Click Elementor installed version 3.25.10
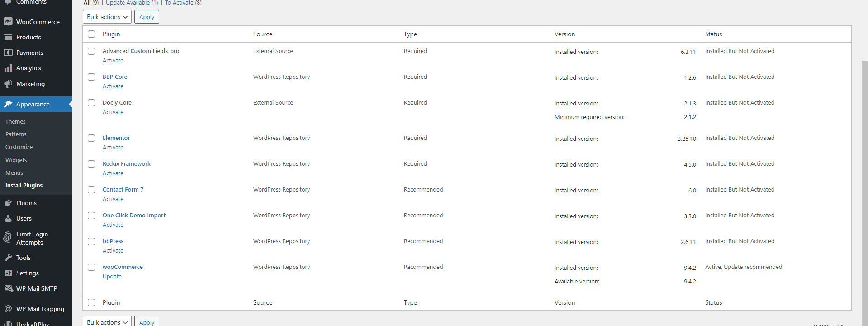The height and width of the screenshot is (326, 868). coord(687,139)
